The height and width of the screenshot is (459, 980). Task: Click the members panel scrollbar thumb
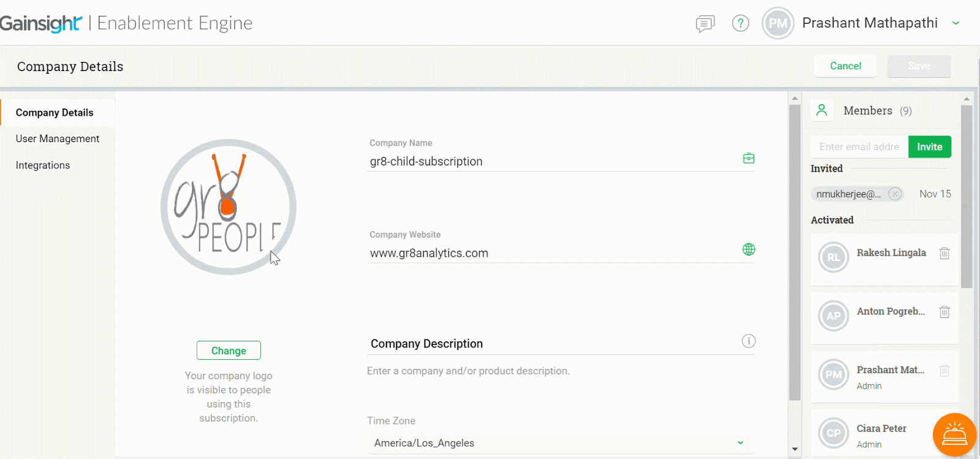[x=967, y=196]
